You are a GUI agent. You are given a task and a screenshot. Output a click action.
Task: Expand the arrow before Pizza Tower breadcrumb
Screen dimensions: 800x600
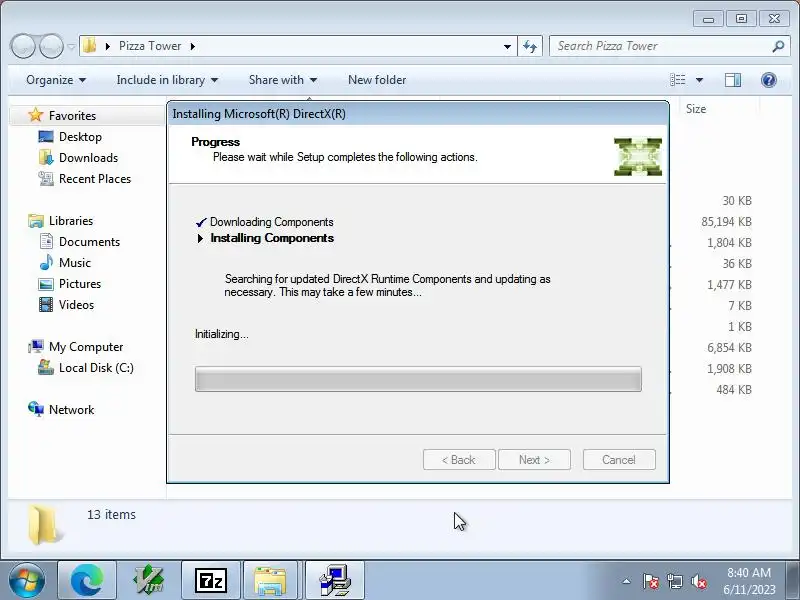[x=108, y=46]
